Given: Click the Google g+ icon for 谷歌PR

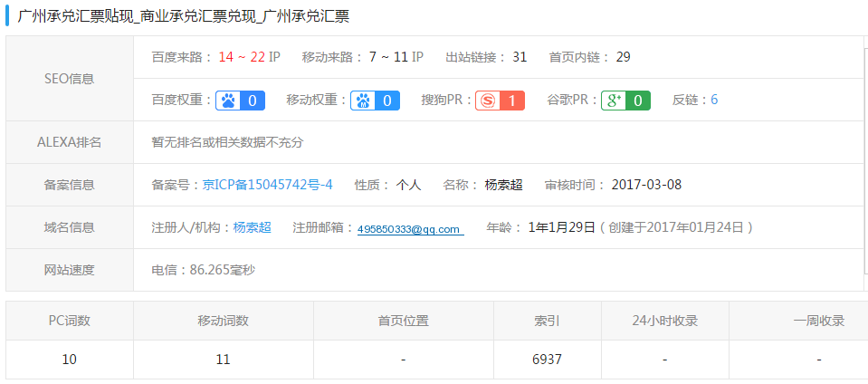Looking at the screenshot, I should click(x=613, y=100).
